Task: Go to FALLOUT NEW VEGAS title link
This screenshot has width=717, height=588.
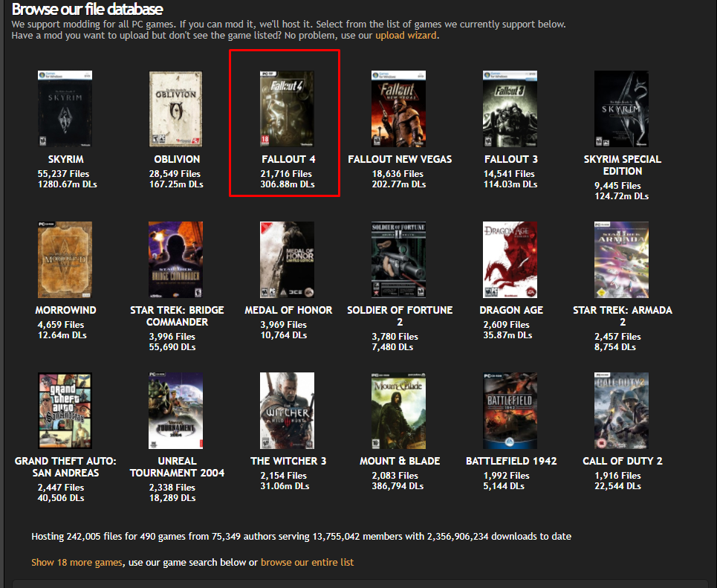Action: pos(400,159)
